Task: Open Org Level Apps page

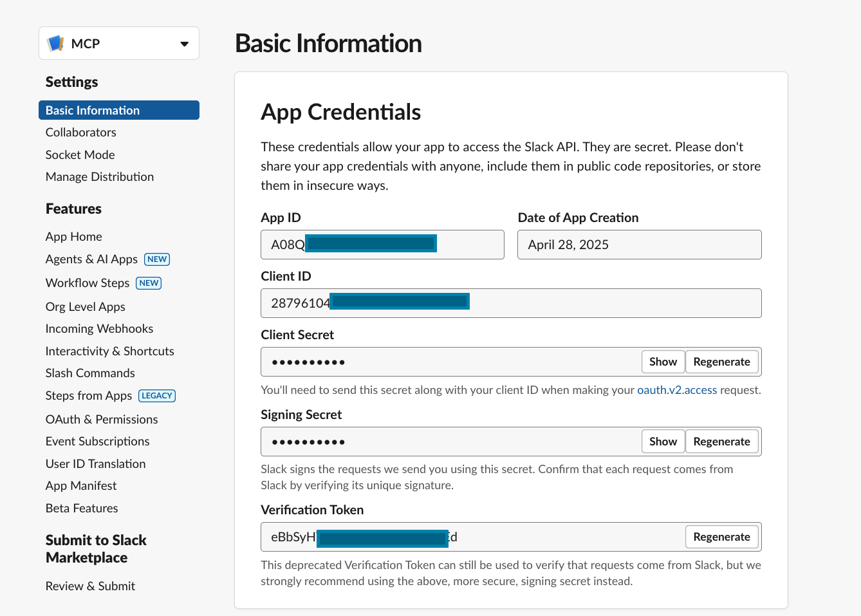Action: tap(86, 306)
